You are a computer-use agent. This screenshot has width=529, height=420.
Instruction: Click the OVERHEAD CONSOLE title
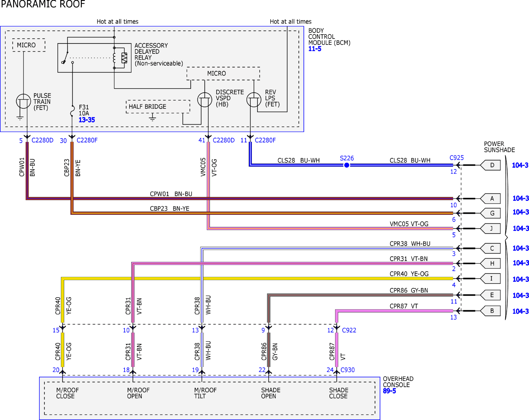(398, 382)
